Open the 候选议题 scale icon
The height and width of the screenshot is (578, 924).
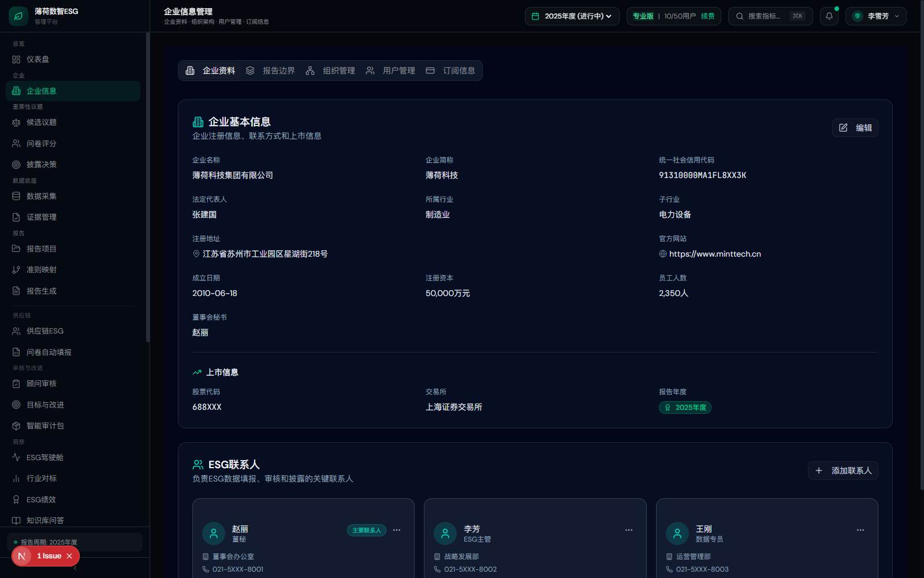16,123
